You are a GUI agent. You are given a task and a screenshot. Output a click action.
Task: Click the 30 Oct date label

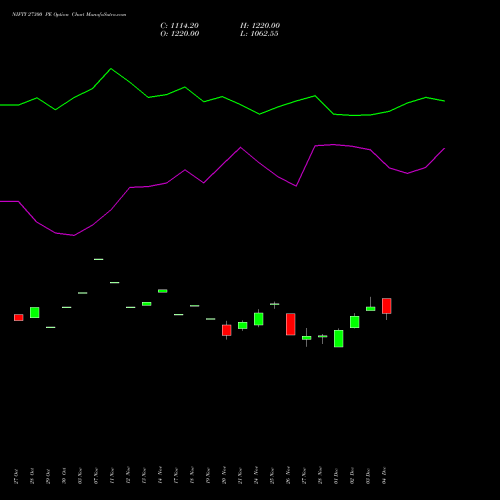[64, 476]
